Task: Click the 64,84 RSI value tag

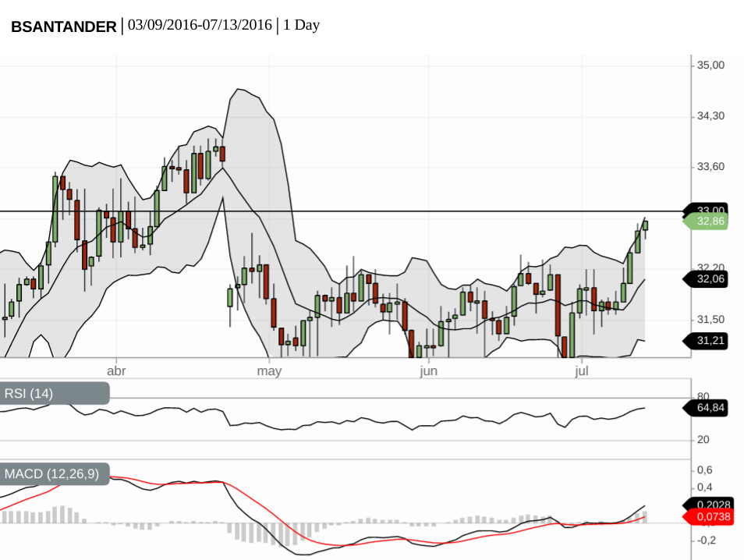Action: 706,408
